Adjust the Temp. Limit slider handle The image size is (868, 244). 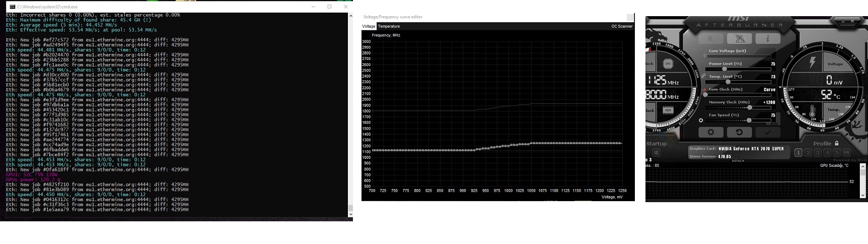[x=728, y=82]
